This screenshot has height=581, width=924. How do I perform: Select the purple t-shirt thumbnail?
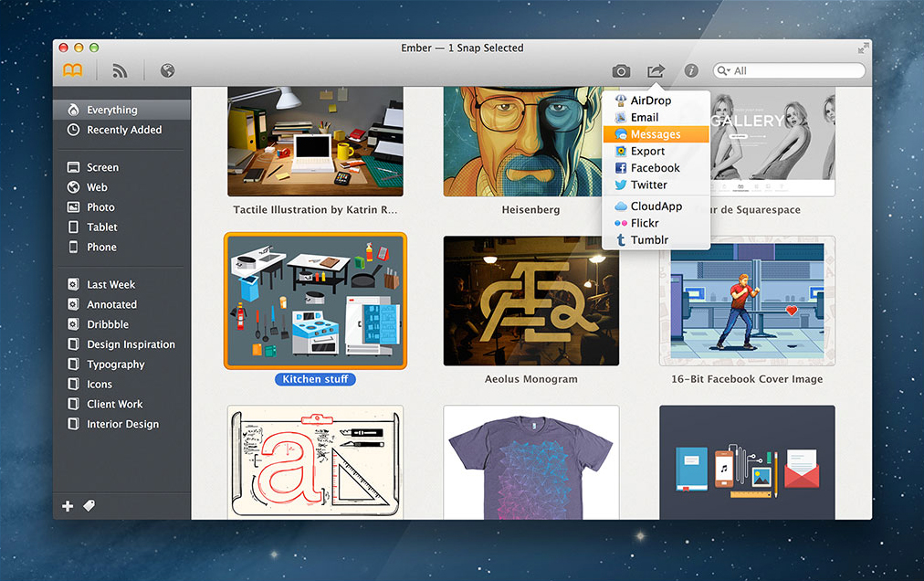(x=531, y=462)
